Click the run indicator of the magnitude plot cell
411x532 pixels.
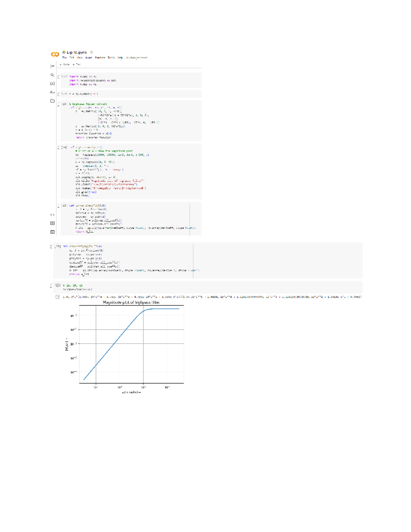(59, 147)
